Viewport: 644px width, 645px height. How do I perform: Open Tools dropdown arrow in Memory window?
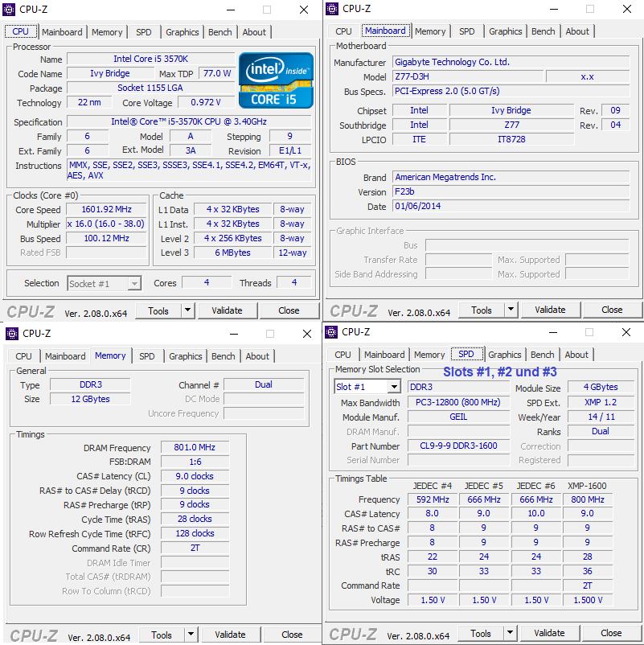coord(191,635)
